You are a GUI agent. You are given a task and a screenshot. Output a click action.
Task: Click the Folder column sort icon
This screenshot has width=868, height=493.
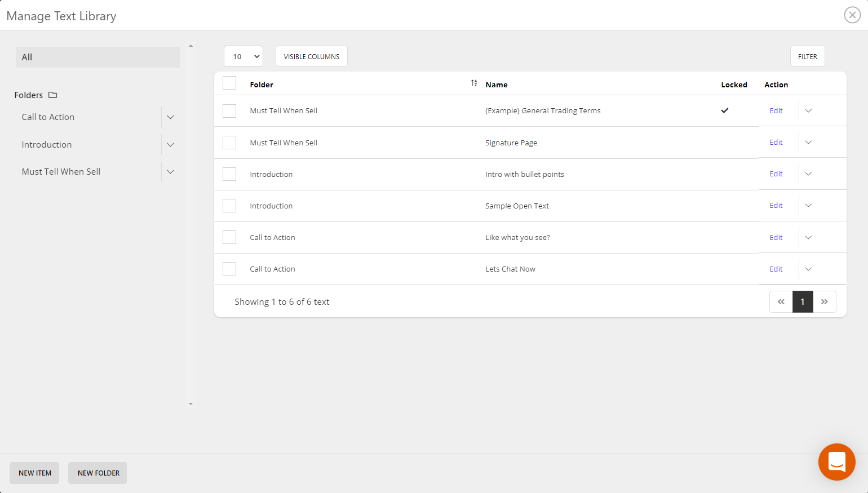coord(474,83)
